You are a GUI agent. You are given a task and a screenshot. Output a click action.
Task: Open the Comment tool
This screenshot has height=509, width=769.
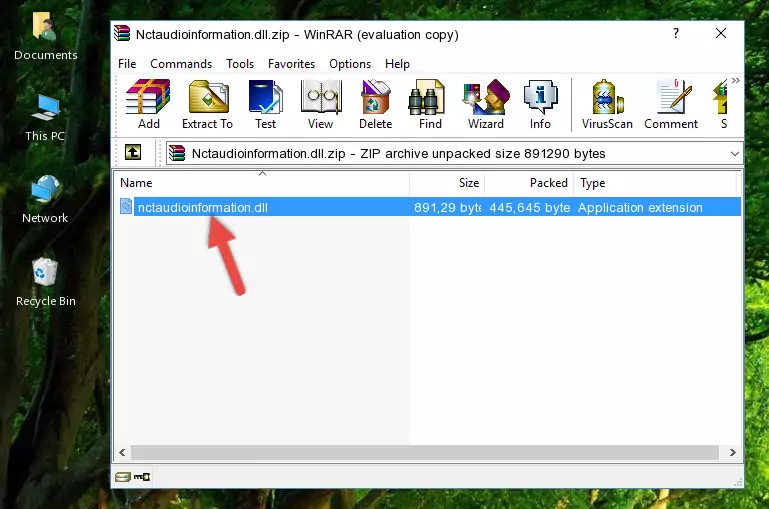[671, 104]
